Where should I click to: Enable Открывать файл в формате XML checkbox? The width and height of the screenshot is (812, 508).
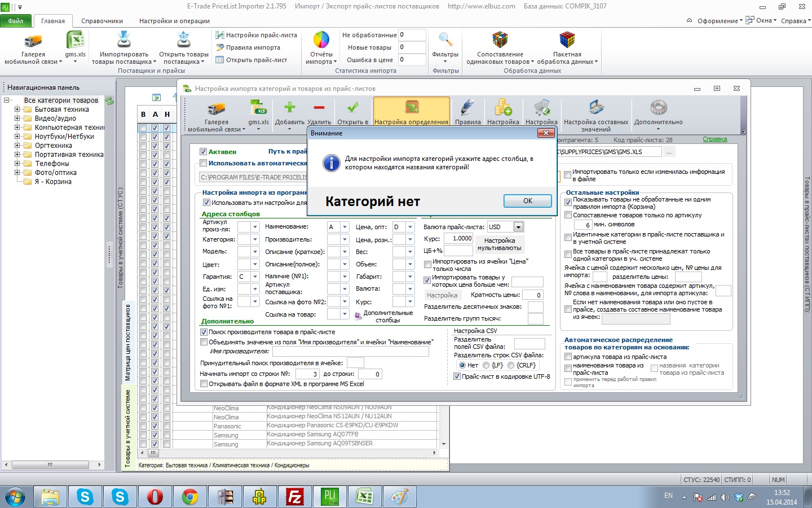pos(204,384)
